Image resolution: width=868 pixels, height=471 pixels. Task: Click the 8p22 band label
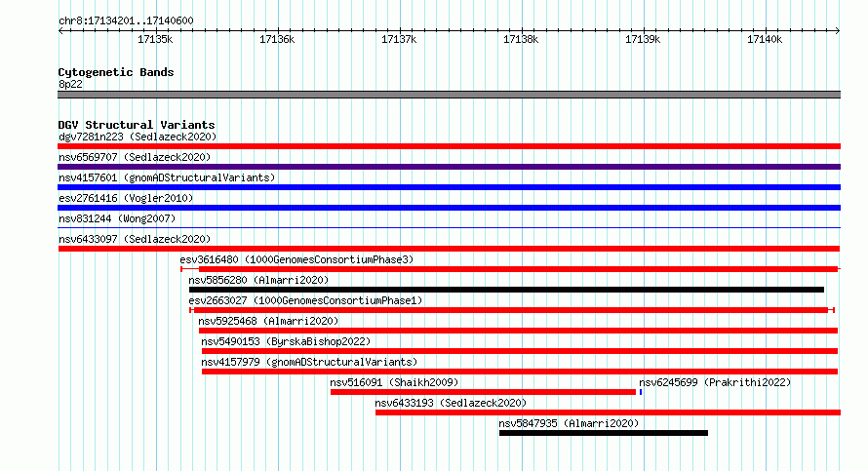(x=70, y=84)
